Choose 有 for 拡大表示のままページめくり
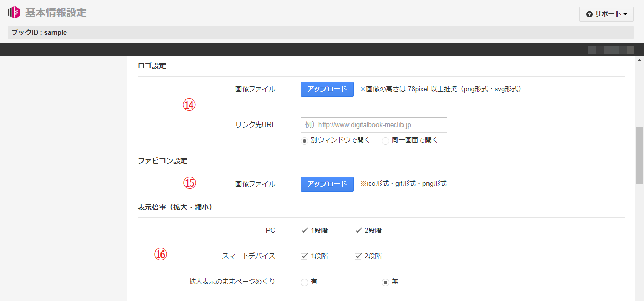Screen dimensions: 644x301 [x=305, y=282]
